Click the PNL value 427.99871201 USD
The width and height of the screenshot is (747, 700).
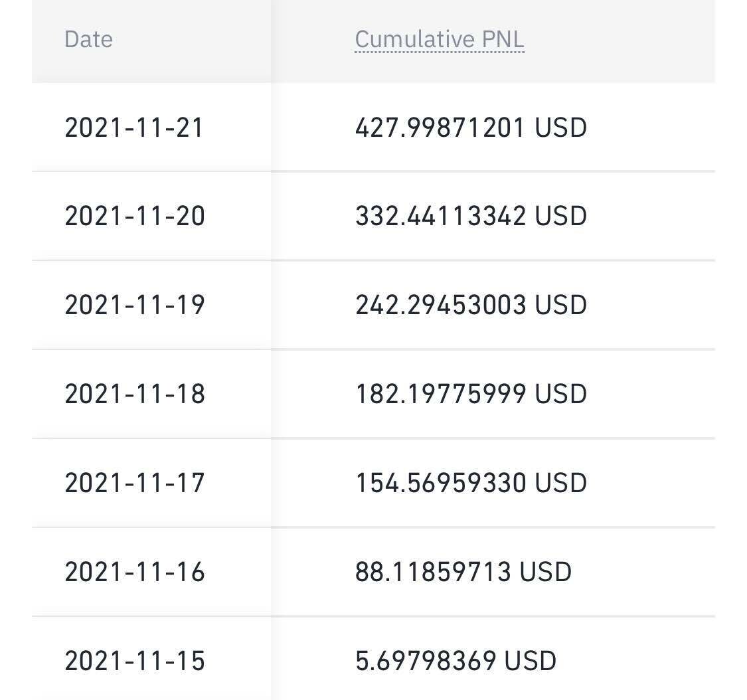471,128
